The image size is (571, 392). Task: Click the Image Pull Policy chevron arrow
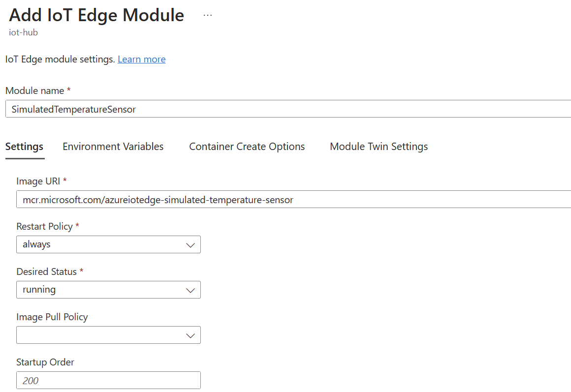tap(190, 335)
